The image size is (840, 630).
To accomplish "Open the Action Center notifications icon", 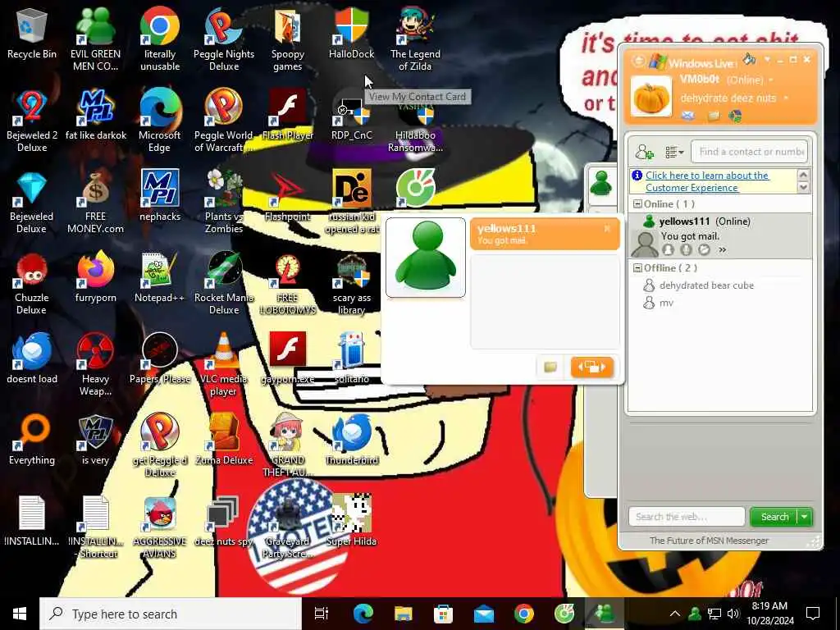I will [813, 614].
